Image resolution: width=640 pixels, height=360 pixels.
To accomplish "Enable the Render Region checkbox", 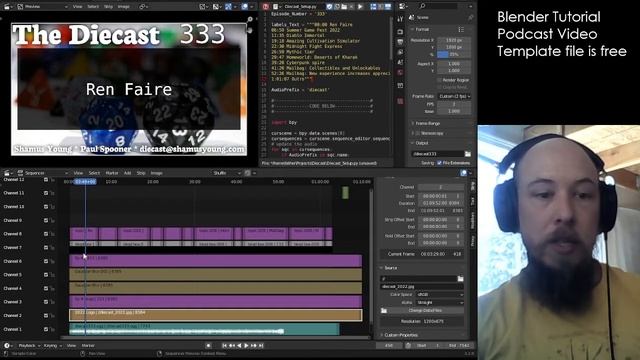I will (x=440, y=80).
